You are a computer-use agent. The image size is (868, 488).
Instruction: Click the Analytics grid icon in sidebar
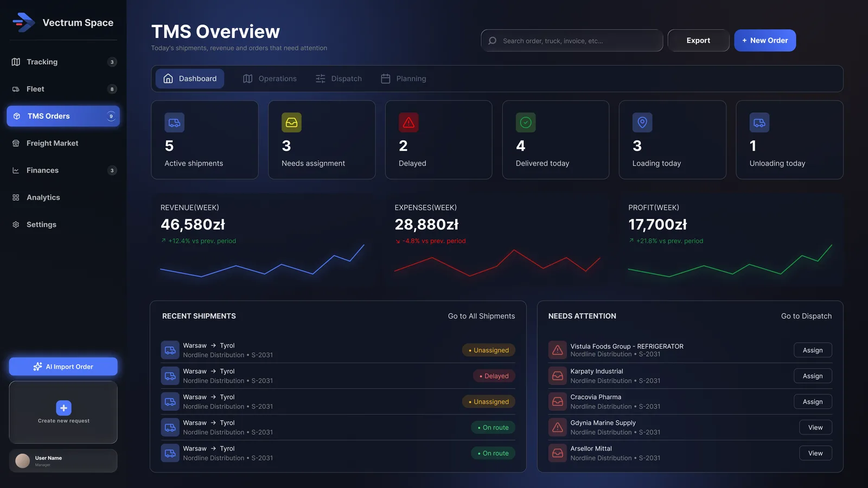pyautogui.click(x=16, y=197)
